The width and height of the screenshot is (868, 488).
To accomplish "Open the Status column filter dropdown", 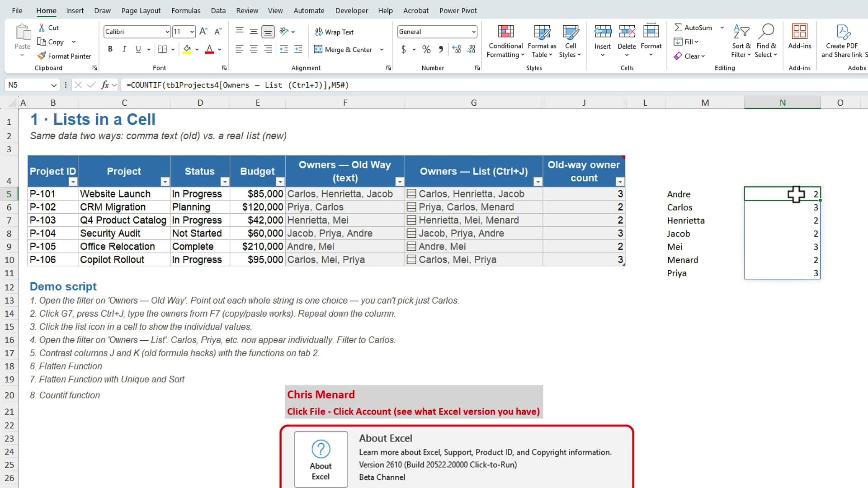I will point(225,182).
